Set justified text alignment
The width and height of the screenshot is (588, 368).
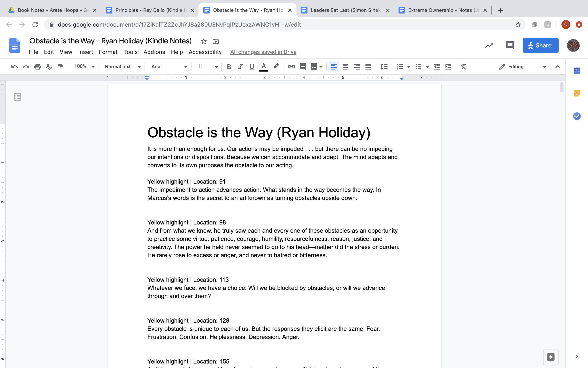(368, 67)
